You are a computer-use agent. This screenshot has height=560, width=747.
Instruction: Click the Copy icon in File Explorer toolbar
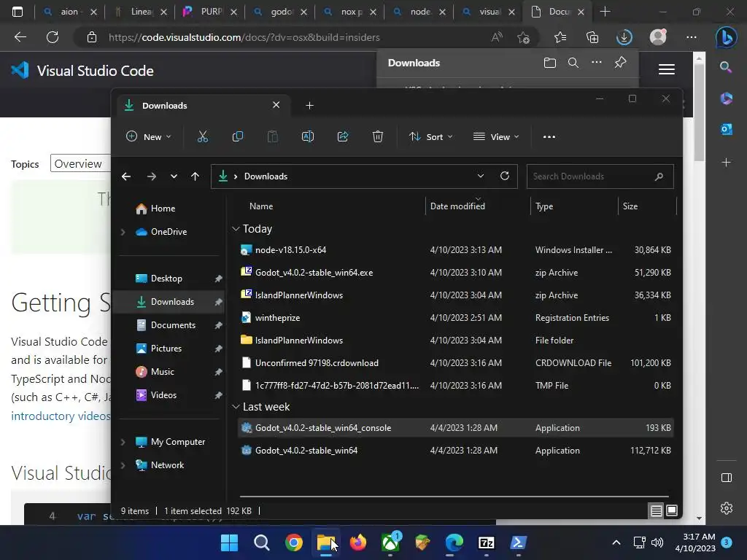(x=237, y=136)
